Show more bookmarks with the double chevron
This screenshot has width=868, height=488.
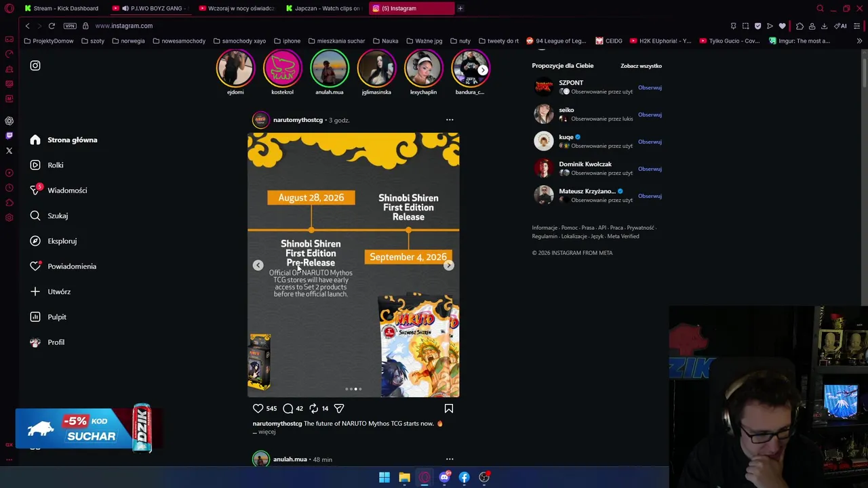(x=859, y=41)
